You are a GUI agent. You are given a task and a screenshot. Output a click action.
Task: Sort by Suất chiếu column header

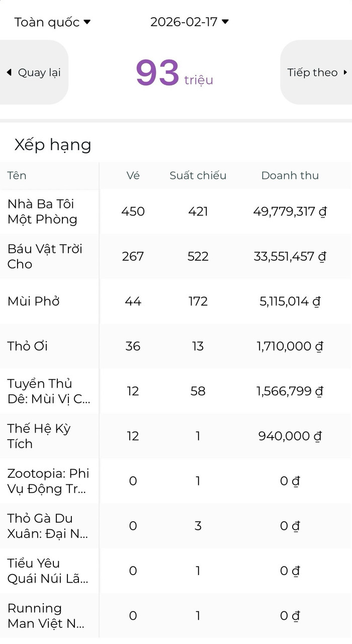pyautogui.click(x=198, y=175)
